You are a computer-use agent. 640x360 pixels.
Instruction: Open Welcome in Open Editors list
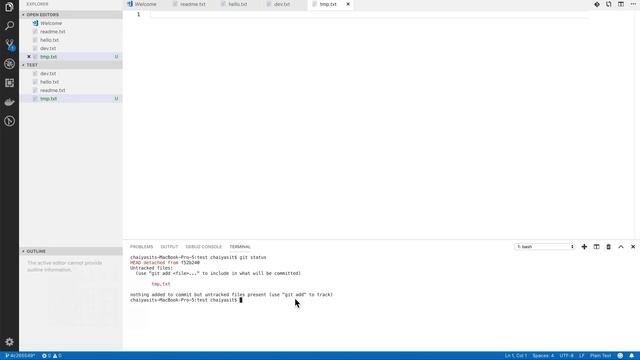coord(71,23)
